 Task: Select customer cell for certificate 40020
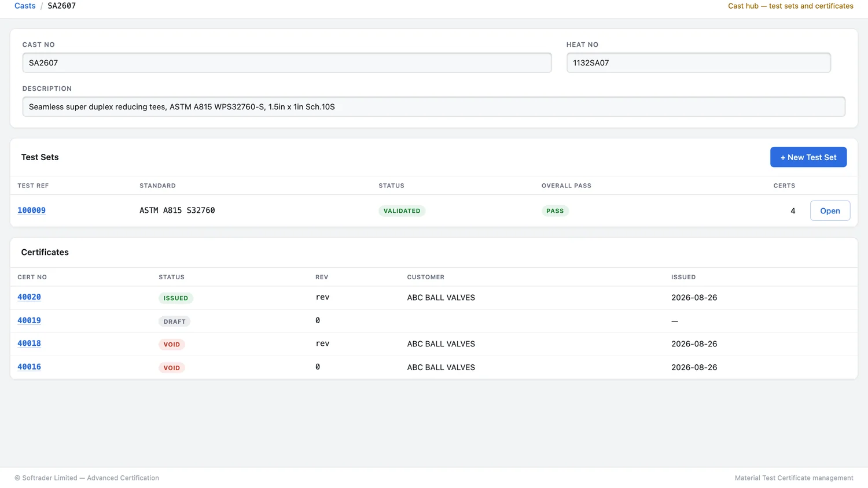click(441, 298)
